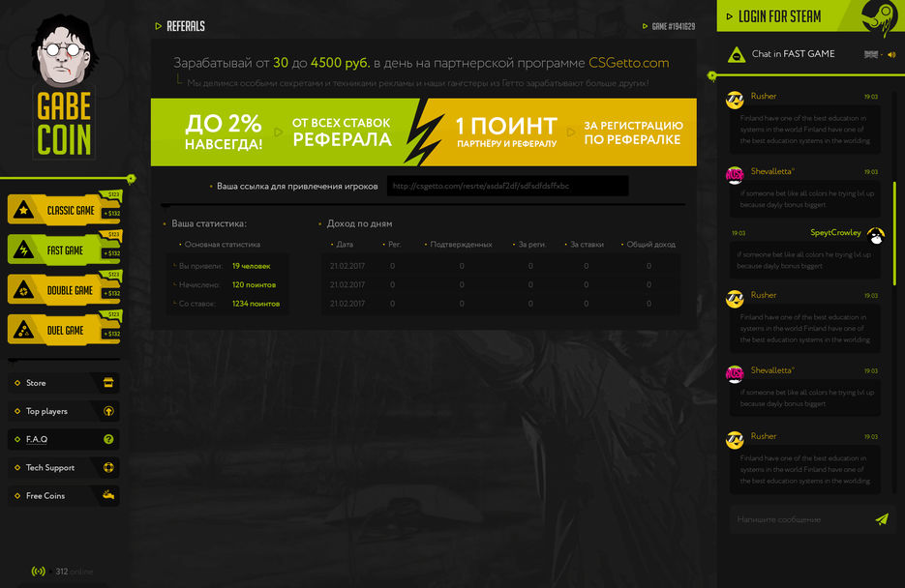Switch chat language with the flag icon
The height and width of the screenshot is (588, 905).
pos(871,55)
